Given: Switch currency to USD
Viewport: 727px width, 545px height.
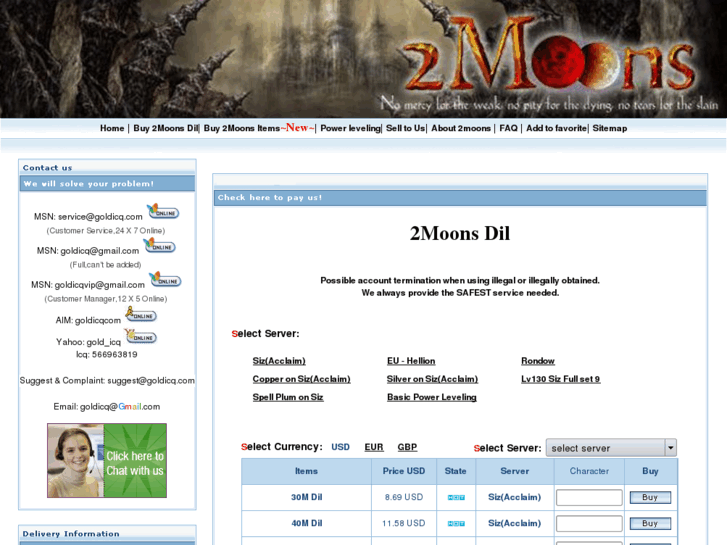Looking at the screenshot, I should (x=340, y=447).
